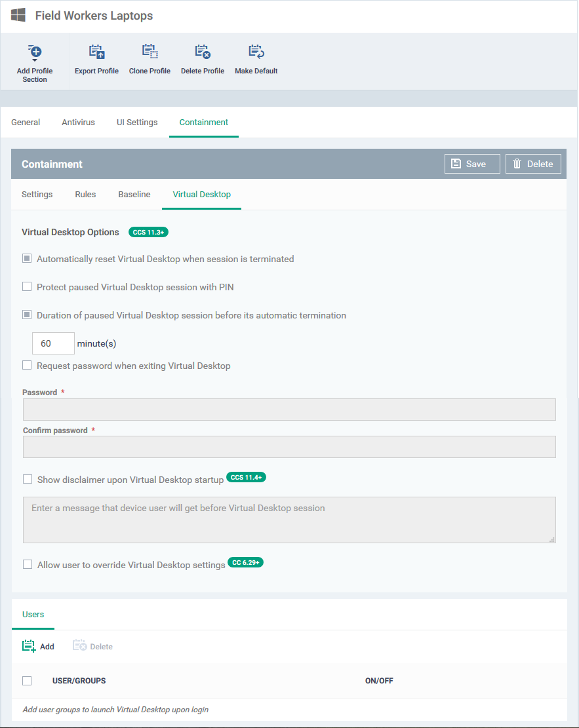
Task: Click the Make Default icon
Action: click(x=256, y=52)
